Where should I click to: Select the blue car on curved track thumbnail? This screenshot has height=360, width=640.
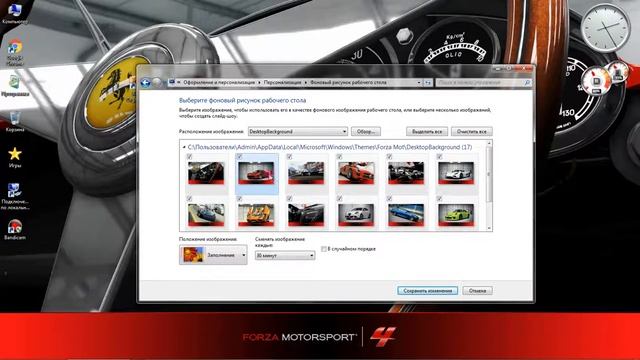206,215
